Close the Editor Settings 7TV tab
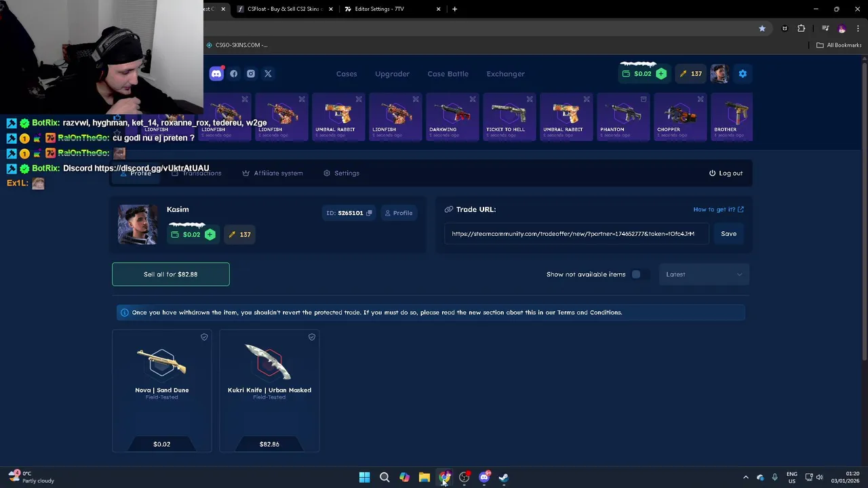 coord(438,9)
